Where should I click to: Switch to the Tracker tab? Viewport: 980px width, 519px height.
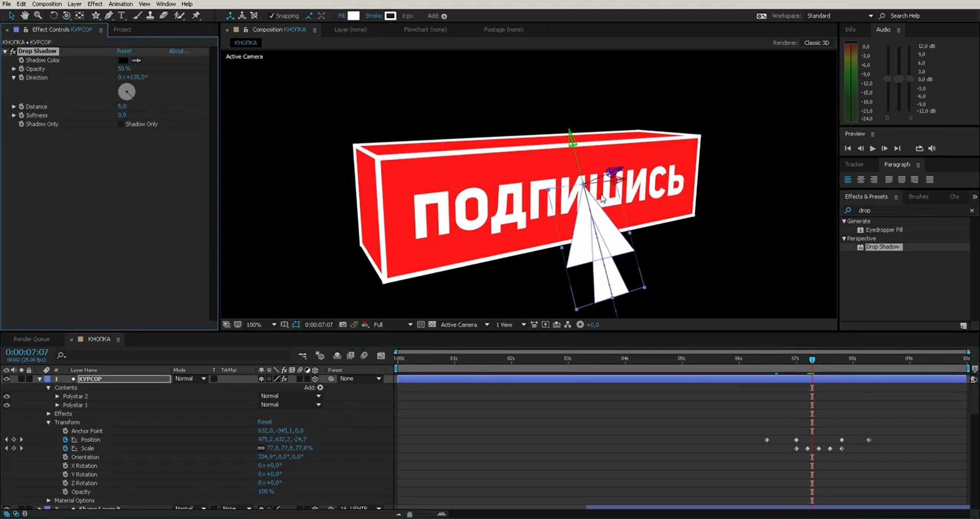[854, 164]
